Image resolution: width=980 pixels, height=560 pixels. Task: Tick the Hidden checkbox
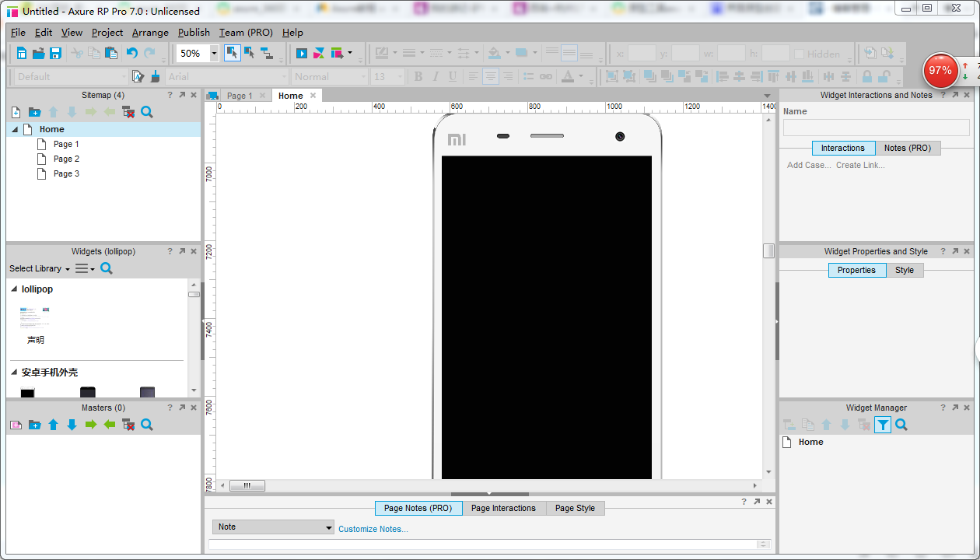pos(799,54)
